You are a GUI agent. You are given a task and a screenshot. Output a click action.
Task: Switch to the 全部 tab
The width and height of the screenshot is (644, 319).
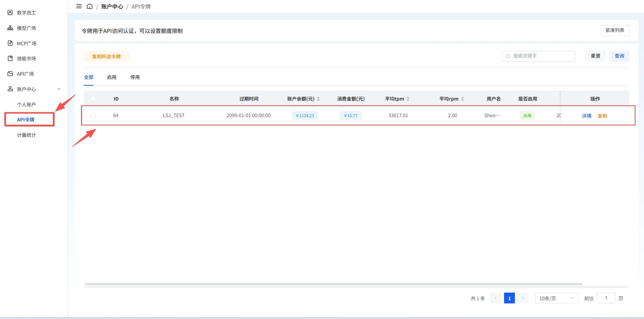coord(89,77)
